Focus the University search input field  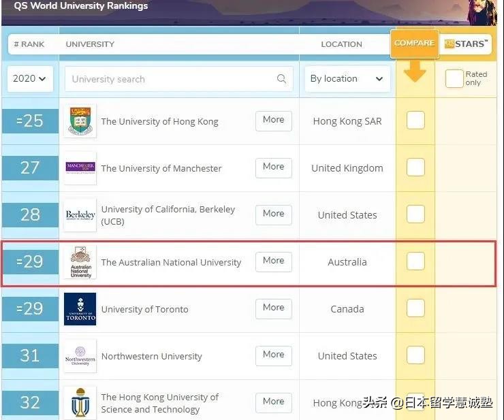coord(178,79)
